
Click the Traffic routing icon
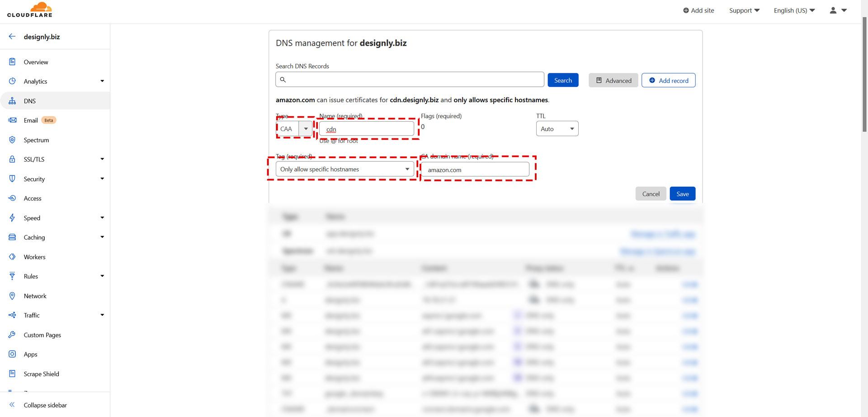point(12,315)
